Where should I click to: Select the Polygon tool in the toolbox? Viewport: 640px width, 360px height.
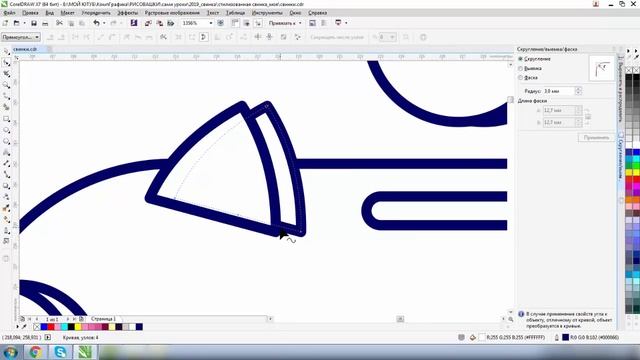[x=6, y=141]
